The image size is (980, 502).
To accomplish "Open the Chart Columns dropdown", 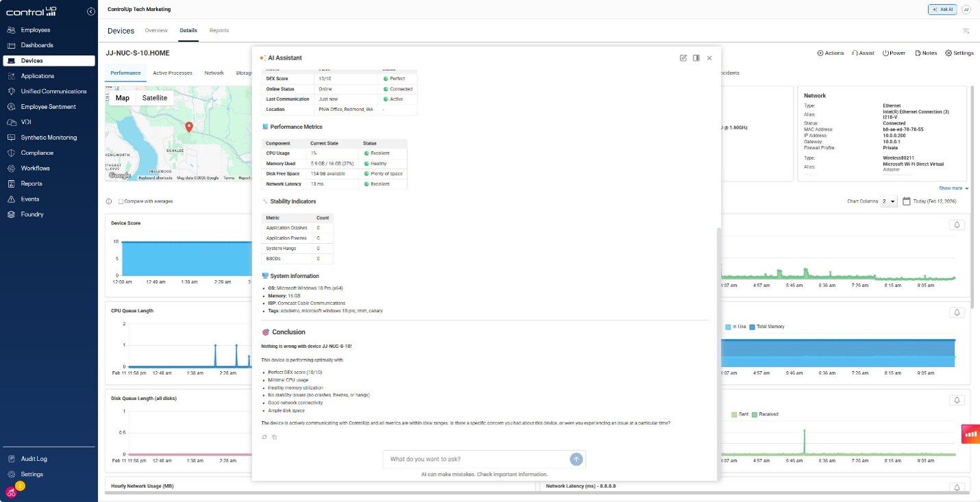I will pyautogui.click(x=889, y=201).
